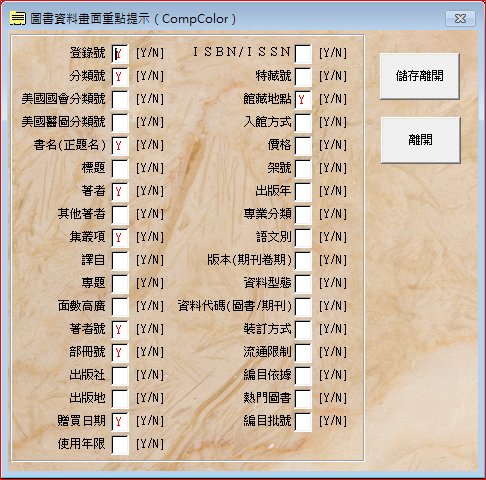Click the 出版地 input box
Image resolution: width=486 pixels, height=480 pixels.
tap(120, 399)
